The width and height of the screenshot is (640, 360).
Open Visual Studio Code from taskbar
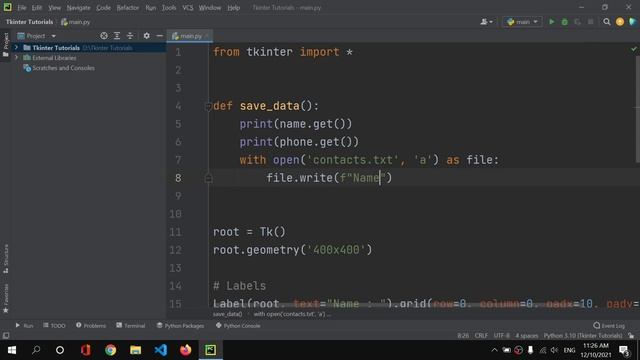(161, 350)
